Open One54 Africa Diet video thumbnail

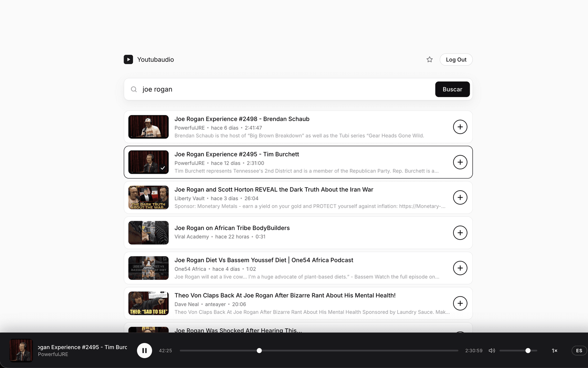(x=148, y=268)
